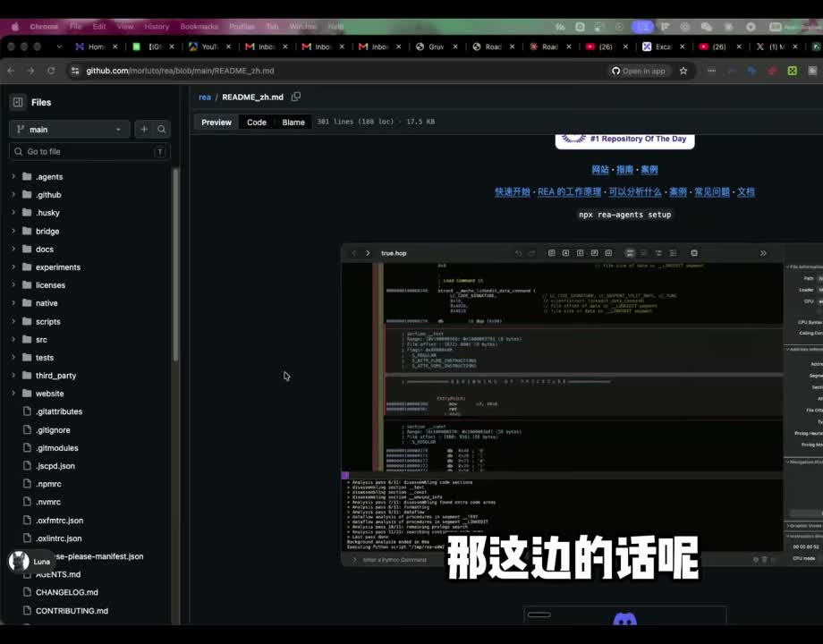Switch to the Excal browser tab
Screen dimensions: 823x644
pyautogui.click(x=664, y=47)
